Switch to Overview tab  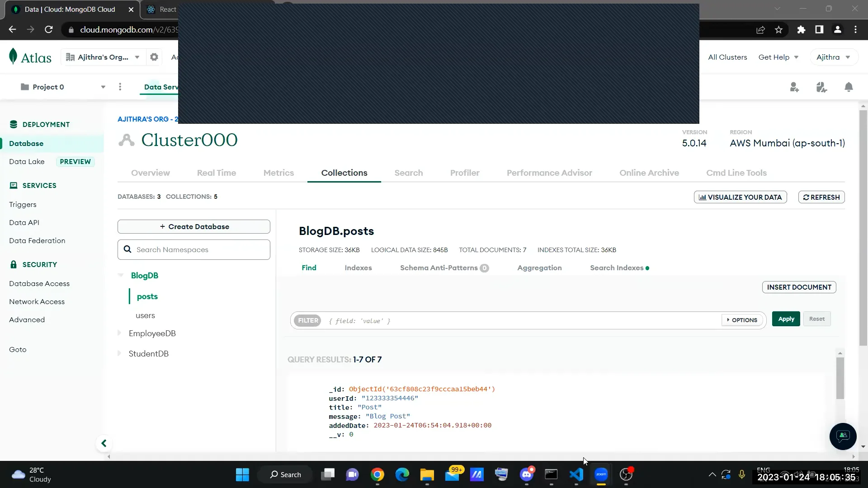tap(150, 173)
